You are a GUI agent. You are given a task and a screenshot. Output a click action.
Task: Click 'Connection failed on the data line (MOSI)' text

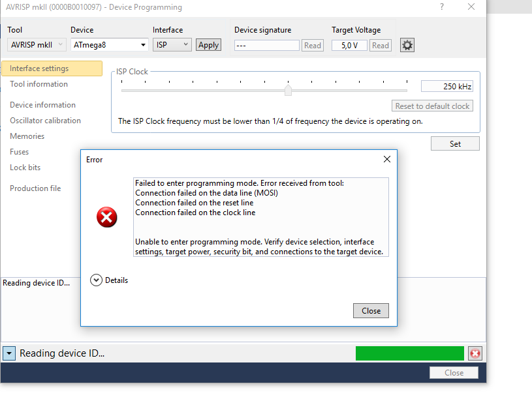pos(206,193)
